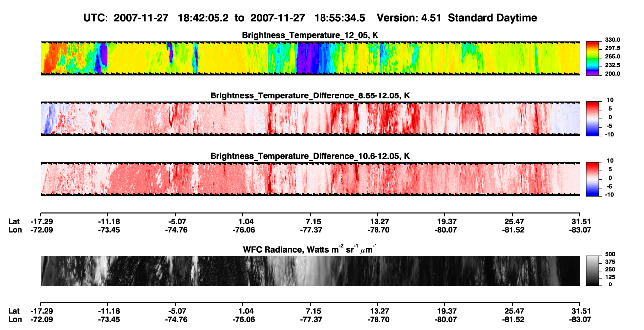Click the start time 18:42:05.2
This screenshot has width=644, height=330.
click(x=205, y=18)
